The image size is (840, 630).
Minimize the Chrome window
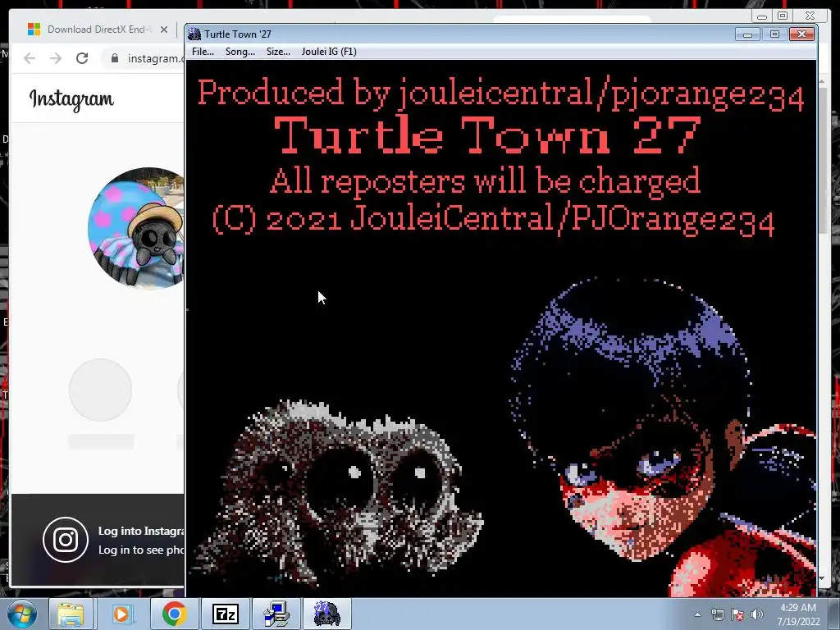click(x=762, y=16)
